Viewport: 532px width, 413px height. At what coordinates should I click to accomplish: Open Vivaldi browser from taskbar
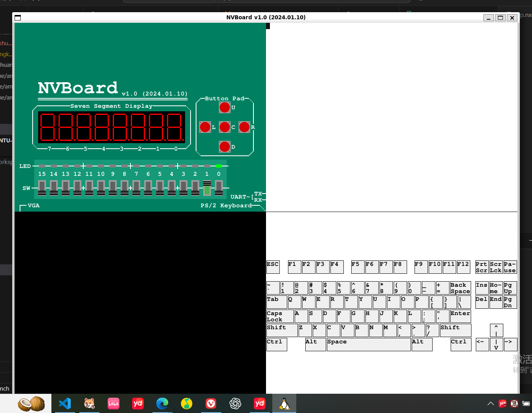[211, 404]
